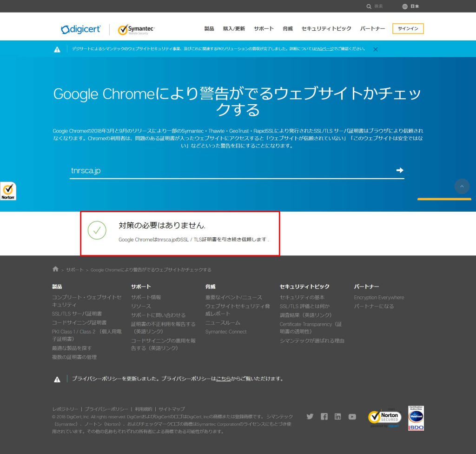Open サイトマップ link in footer
Screen dimensions: 476x454
[172, 409]
